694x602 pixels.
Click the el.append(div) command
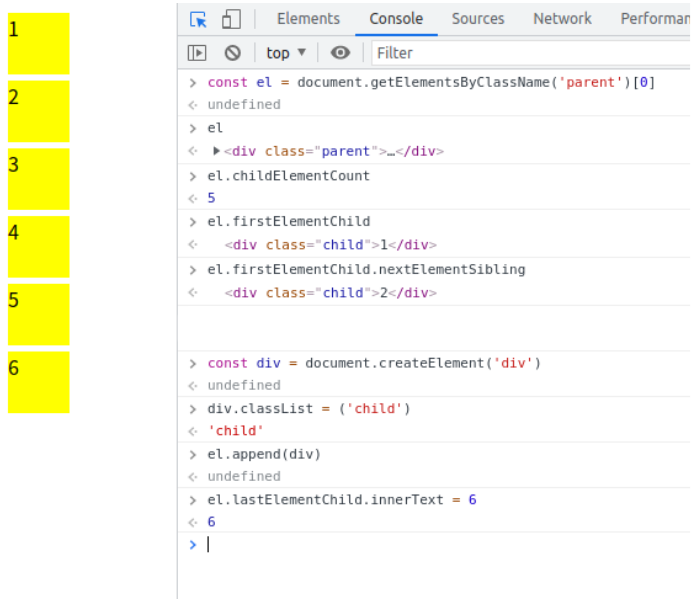point(264,454)
